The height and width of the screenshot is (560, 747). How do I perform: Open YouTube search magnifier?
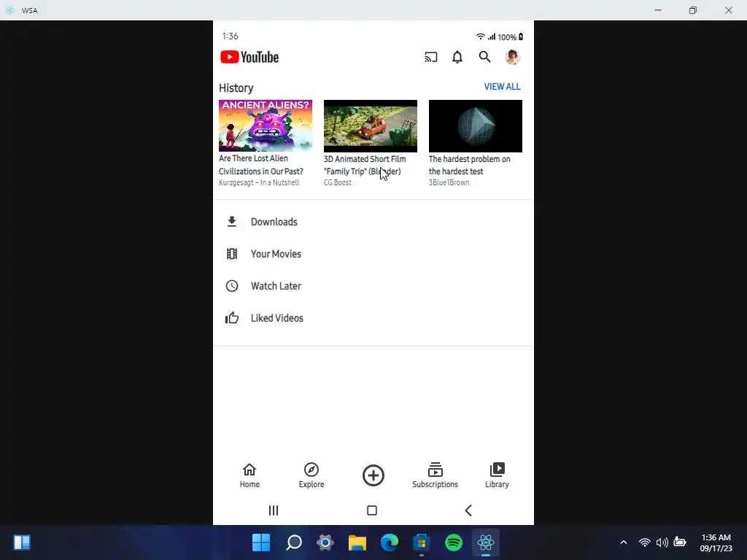(484, 57)
